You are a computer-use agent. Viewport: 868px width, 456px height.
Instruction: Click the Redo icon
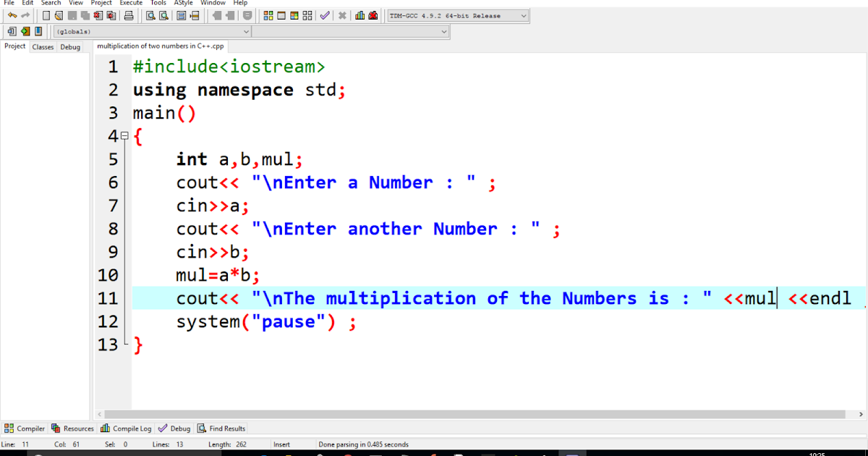pos(25,15)
